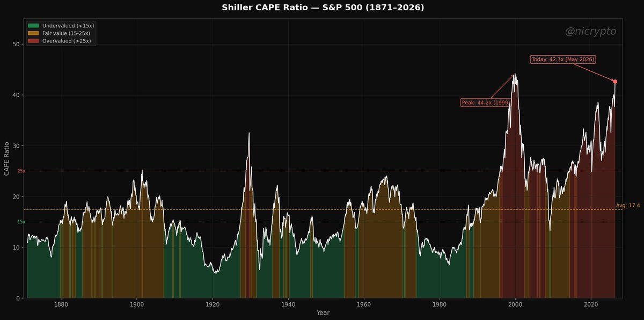Select the "Undervalued (<15x)" legend text
The width and height of the screenshot is (644, 320).
[x=68, y=26]
